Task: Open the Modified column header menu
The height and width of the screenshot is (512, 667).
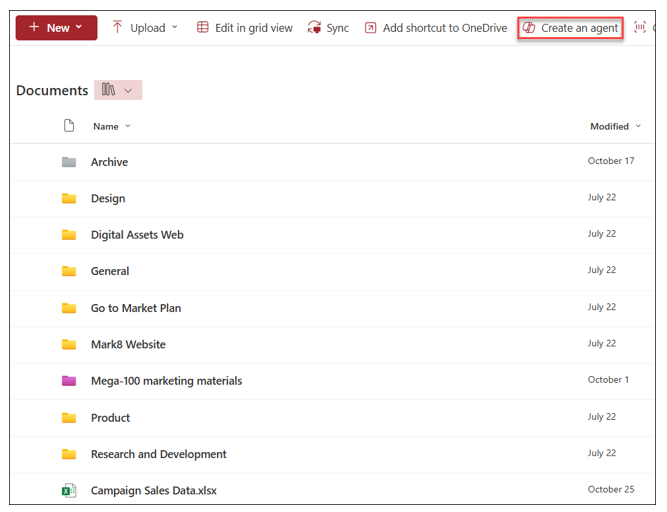Action: tap(615, 126)
